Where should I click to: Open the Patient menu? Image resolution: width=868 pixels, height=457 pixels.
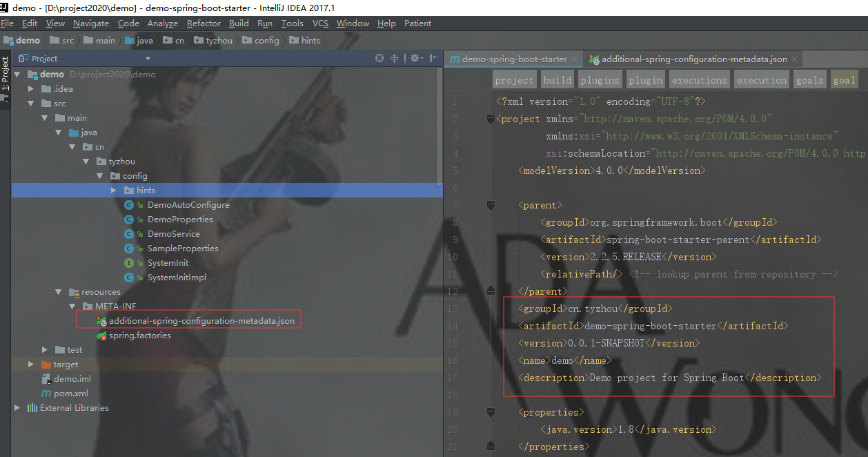(x=418, y=23)
